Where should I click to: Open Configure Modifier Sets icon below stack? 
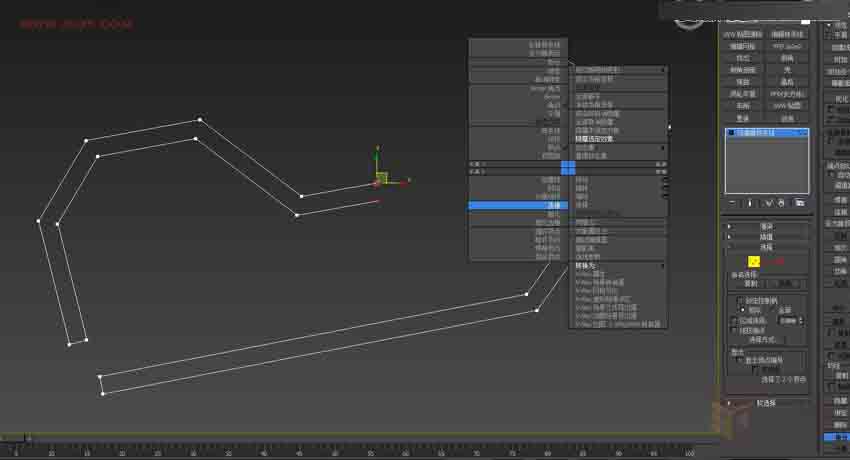(x=800, y=204)
